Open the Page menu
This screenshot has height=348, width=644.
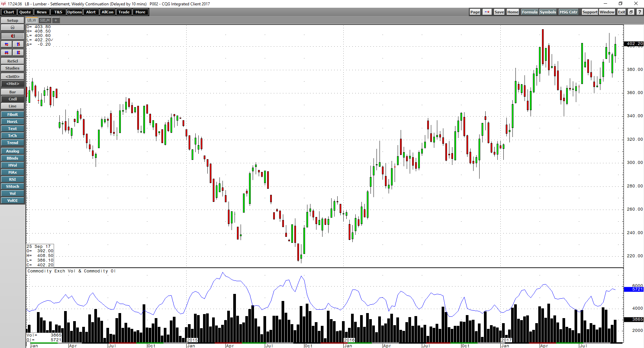475,12
